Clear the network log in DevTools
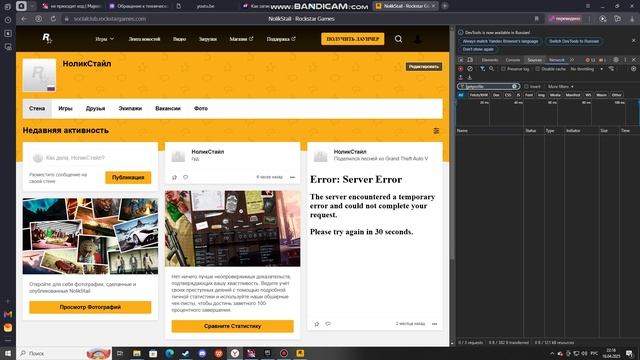Viewport: 640px width, 360px height. click(x=470, y=69)
